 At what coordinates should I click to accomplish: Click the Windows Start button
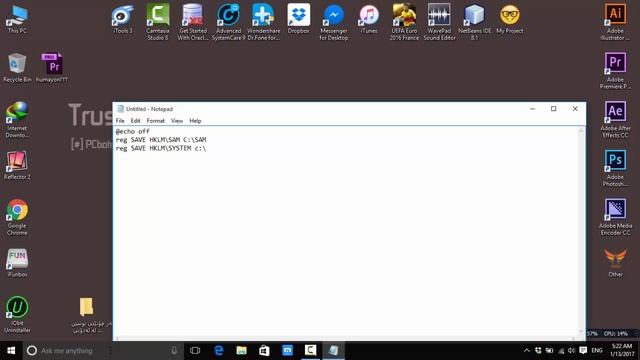pos(11,351)
